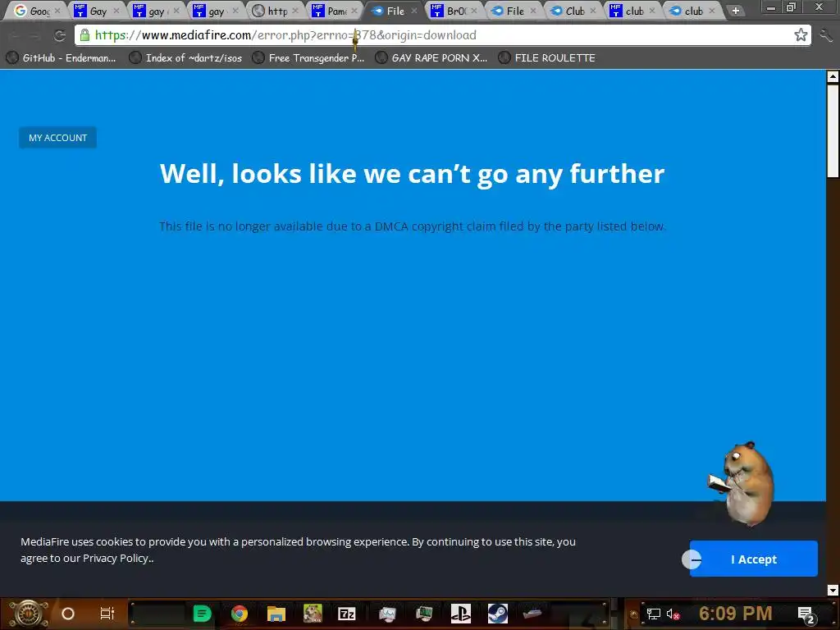Open Google Chrome from the taskbar

(240, 614)
